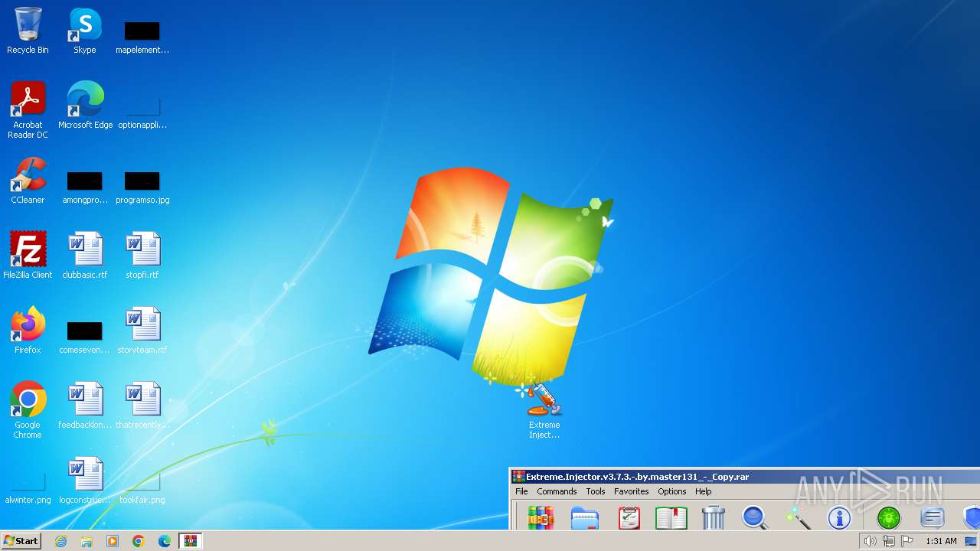Click WinRAR Test clipboard icon
The width and height of the screenshot is (980, 551).
tap(629, 518)
